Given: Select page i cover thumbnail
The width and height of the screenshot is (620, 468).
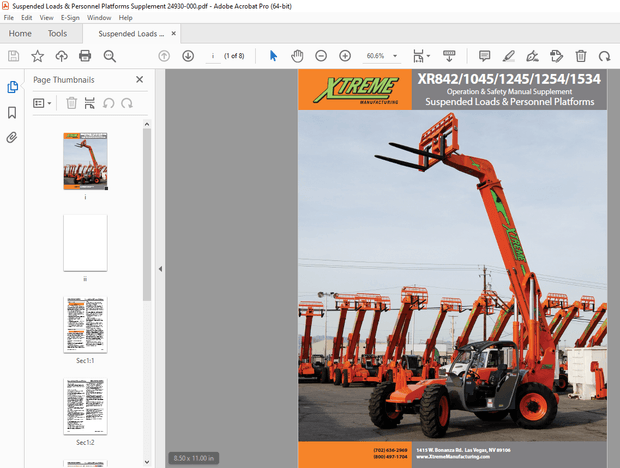Looking at the screenshot, I should point(85,161).
